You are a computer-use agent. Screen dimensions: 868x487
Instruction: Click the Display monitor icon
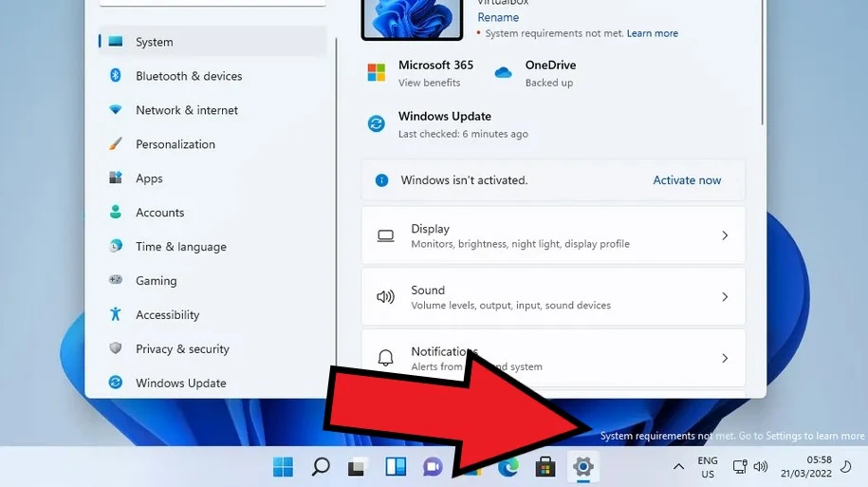click(x=386, y=236)
